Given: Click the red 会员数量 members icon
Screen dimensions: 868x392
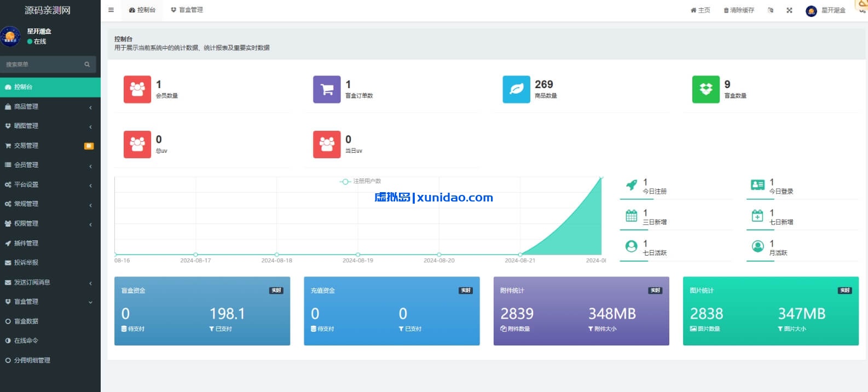Looking at the screenshot, I should pyautogui.click(x=137, y=89).
